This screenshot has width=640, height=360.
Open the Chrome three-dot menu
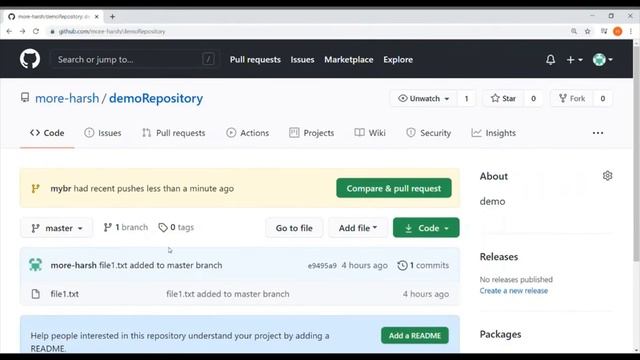[631, 31]
